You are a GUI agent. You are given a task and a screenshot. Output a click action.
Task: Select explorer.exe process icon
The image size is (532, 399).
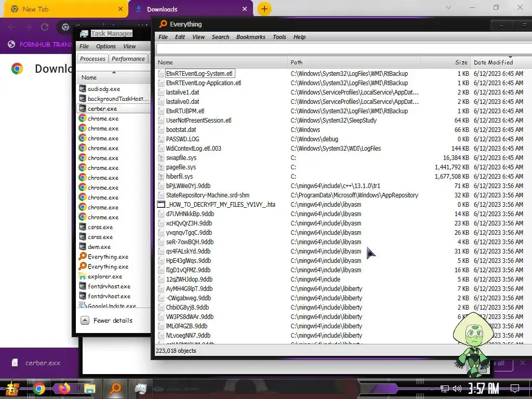click(83, 276)
